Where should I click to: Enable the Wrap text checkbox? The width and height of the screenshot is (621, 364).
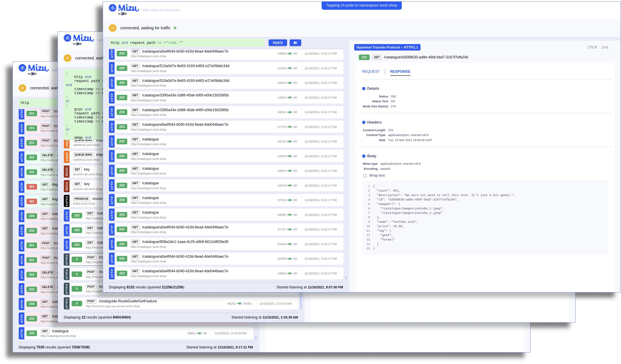tap(365, 176)
